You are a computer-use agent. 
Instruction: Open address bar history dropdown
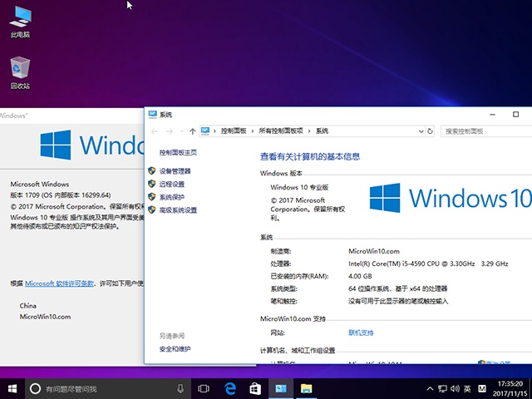[421, 131]
